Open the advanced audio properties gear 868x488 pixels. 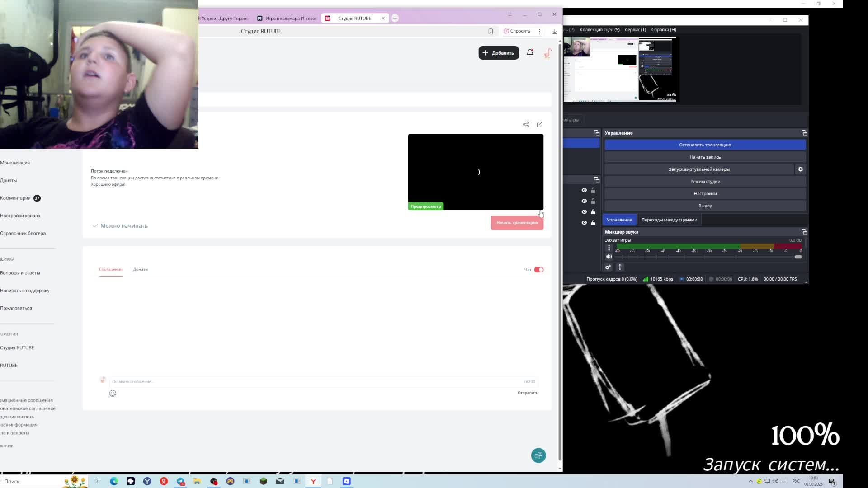[x=608, y=267]
